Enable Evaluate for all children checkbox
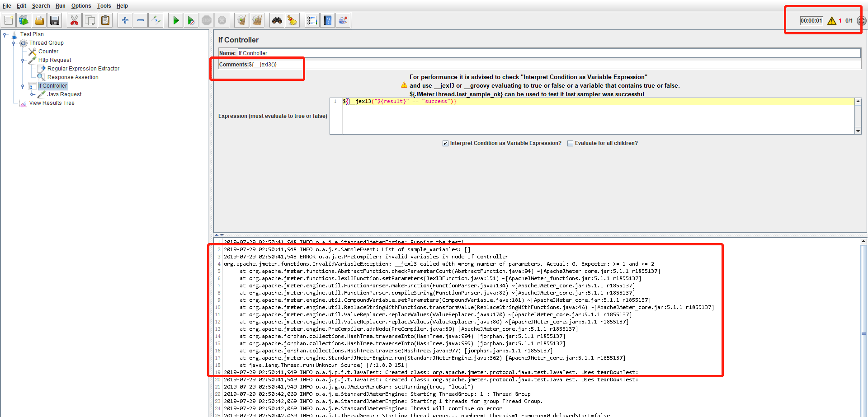 571,143
